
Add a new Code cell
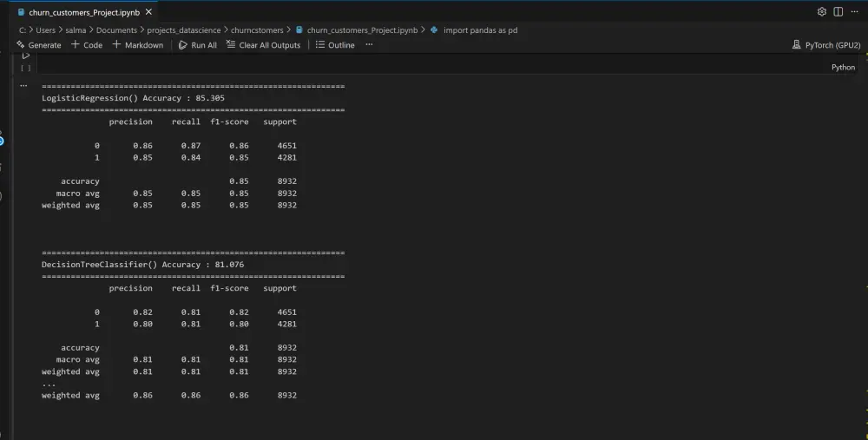coord(87,45)
